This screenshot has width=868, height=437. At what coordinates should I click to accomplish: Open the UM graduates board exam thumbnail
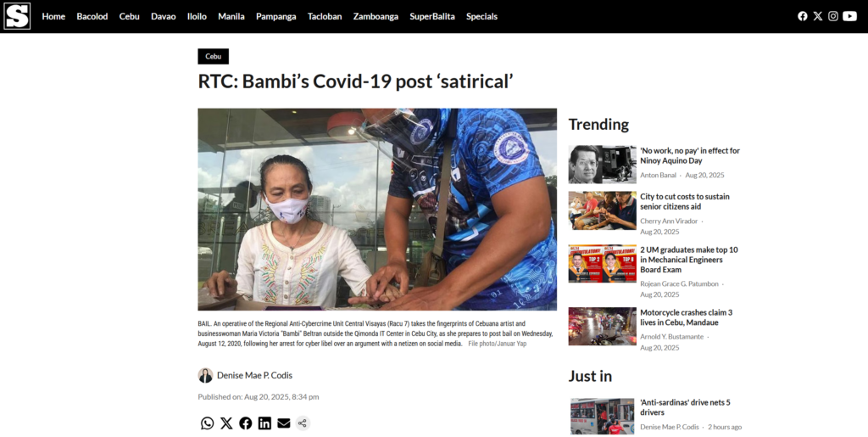coord(603,264)
